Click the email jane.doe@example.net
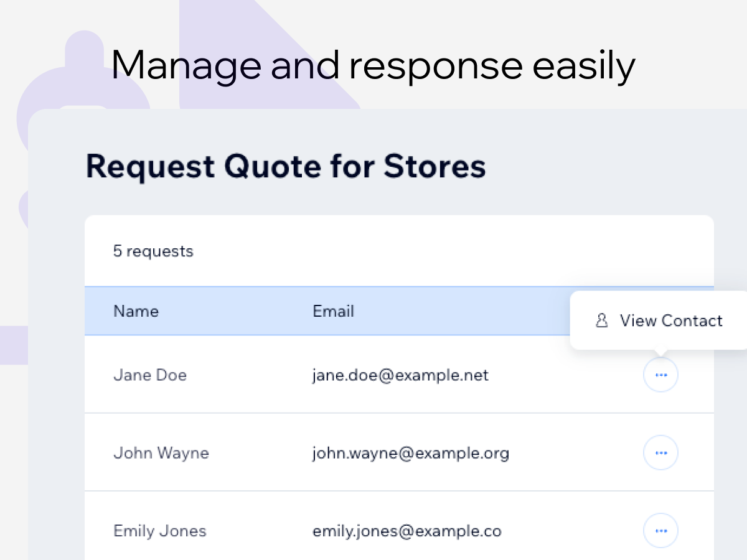This screenshot has width=747, height=560. click(400, 375)
